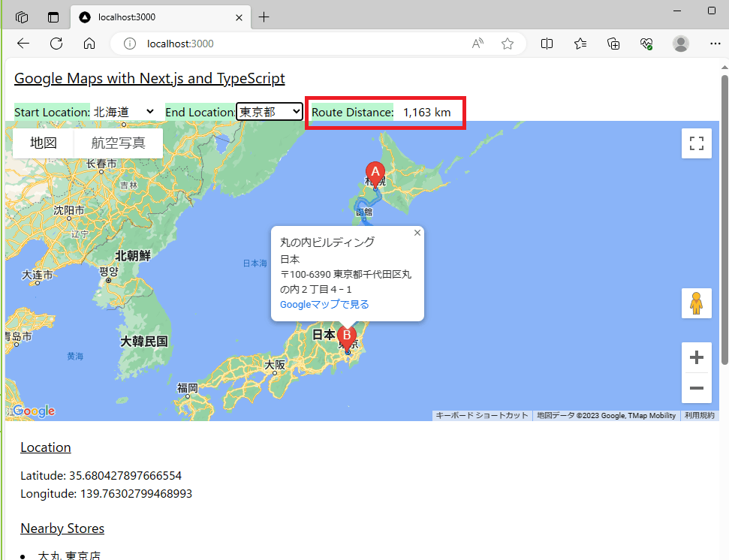This screenshot has height=560, width=729.
Task: Open キーボード ショートカット button
Action: [482, 415]
